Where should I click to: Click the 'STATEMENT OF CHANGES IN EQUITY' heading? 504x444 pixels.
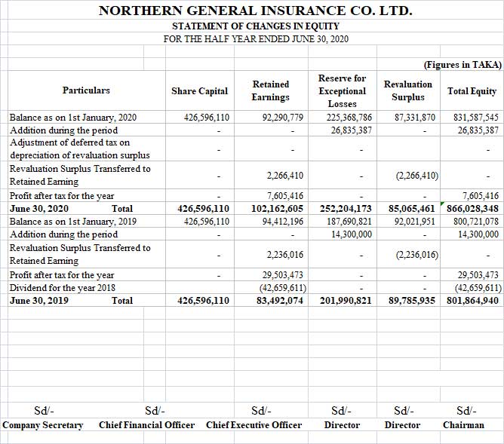256,26
